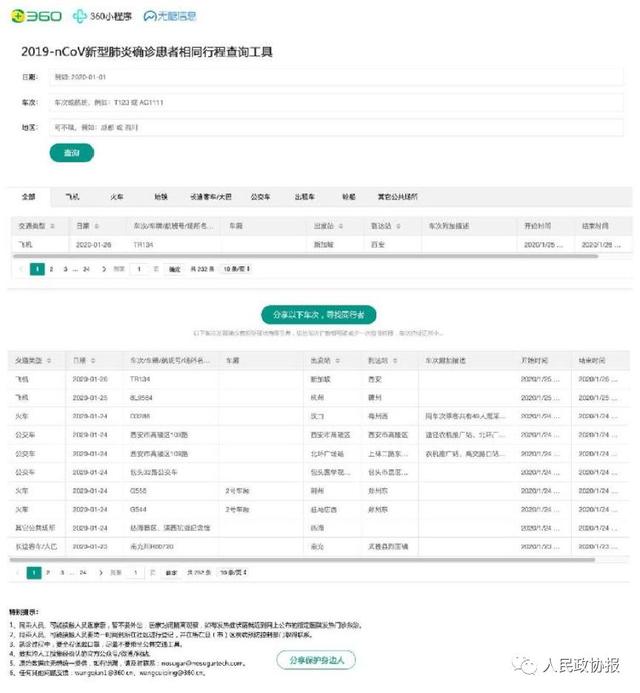
Task: Sort upper table by 出发站 sort icon
Action: tap(340, 226)
